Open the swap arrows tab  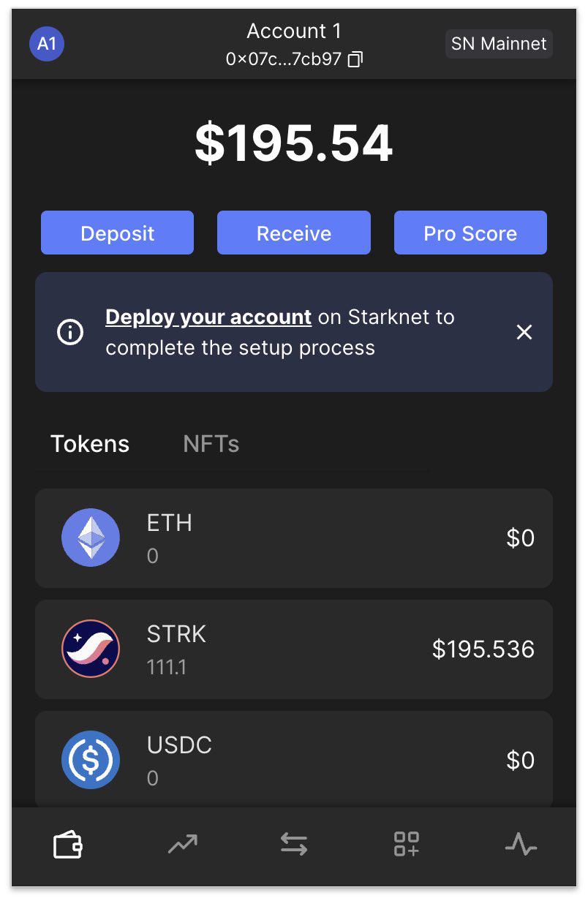[294, 846]
